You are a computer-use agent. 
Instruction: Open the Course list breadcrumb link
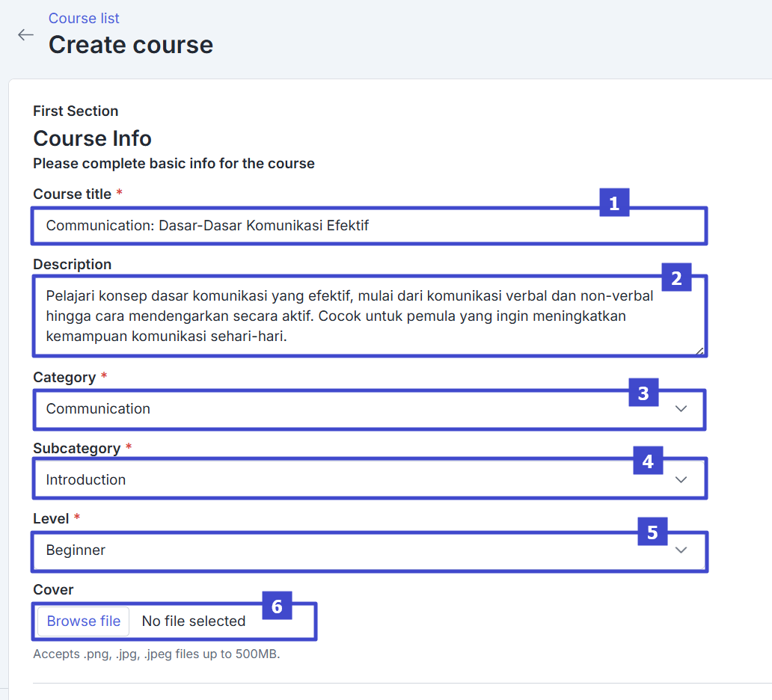tap(84, 18)
